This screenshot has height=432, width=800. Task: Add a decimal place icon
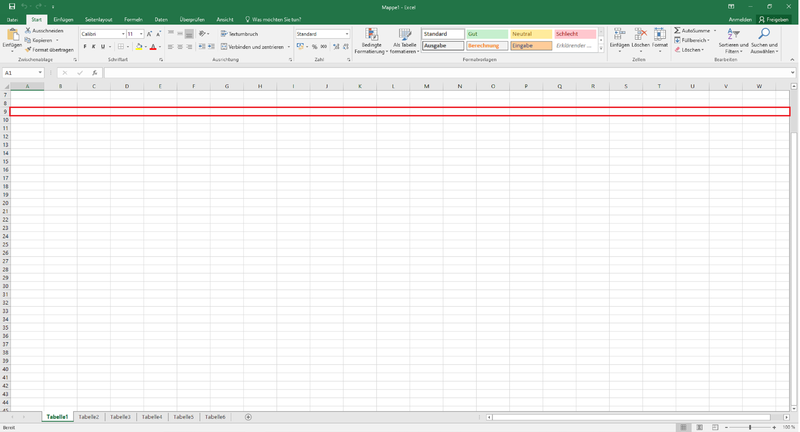pos(336,47)
